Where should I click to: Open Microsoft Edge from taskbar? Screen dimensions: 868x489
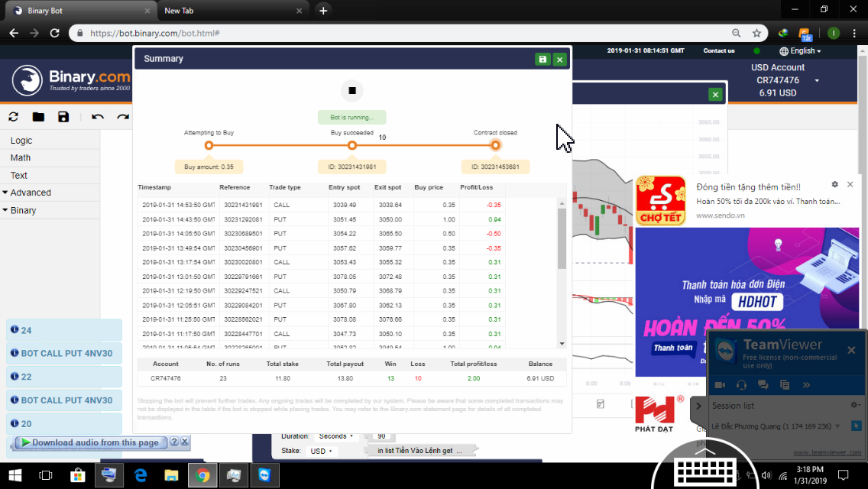pyautogui.click(x=141, y=476)
